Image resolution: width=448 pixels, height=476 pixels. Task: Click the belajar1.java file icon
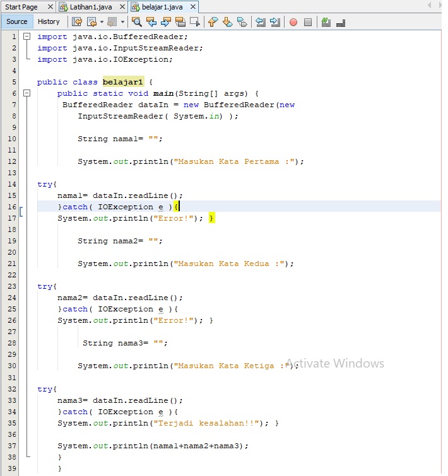(135, 7)
